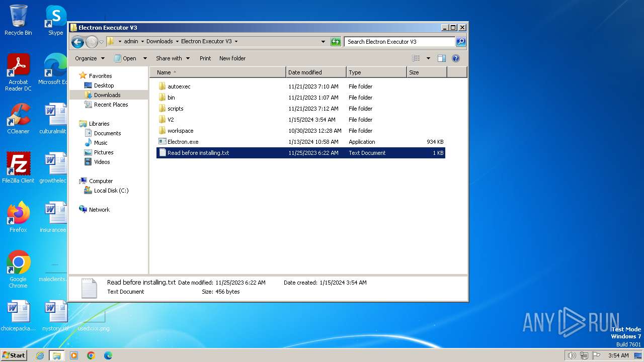Select the CCleaner desktop icon
The height and width of the screenshot is (362, 644).
(x=18, y=119)
